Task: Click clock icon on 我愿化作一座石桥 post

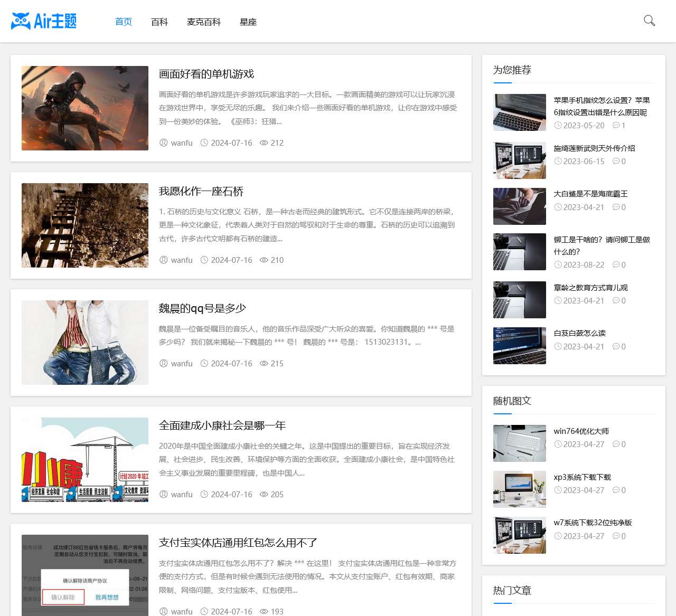Action: (204, 260)
